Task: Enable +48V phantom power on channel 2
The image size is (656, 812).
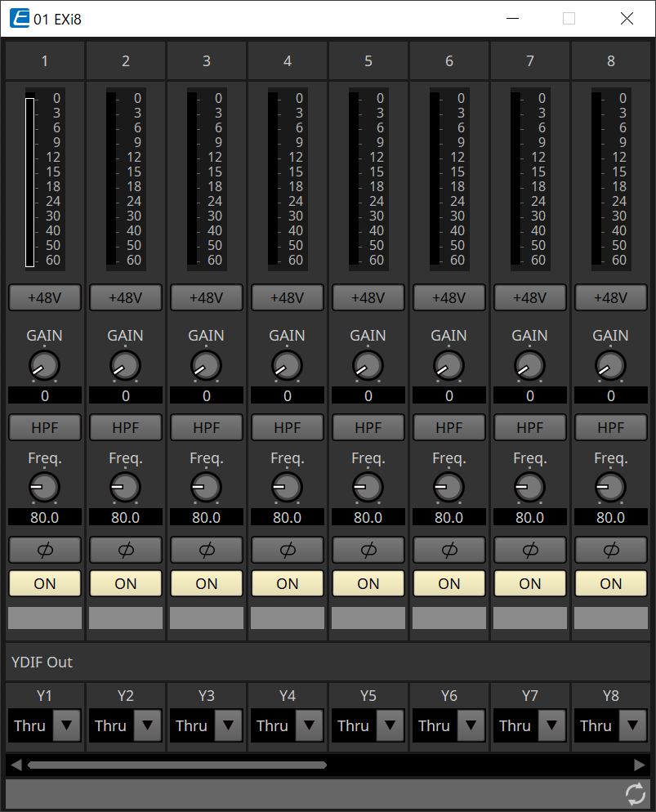Action: [125, 297]
